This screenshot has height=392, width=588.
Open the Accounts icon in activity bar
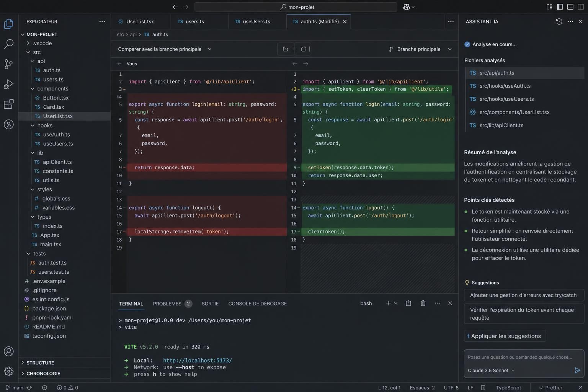[8, 351]
